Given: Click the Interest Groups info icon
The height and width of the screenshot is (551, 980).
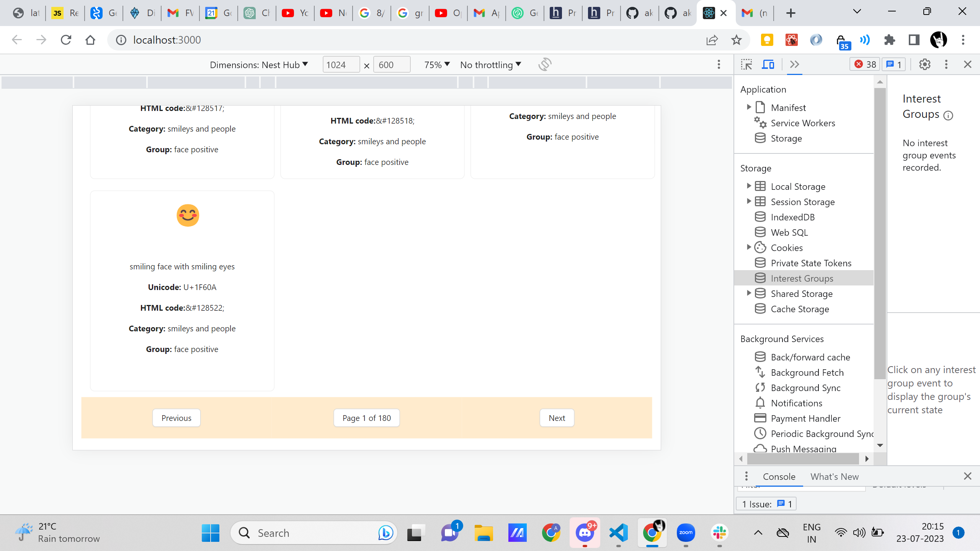Looking at the screenshot, I should pyautogui.click(x=948, y=115).
